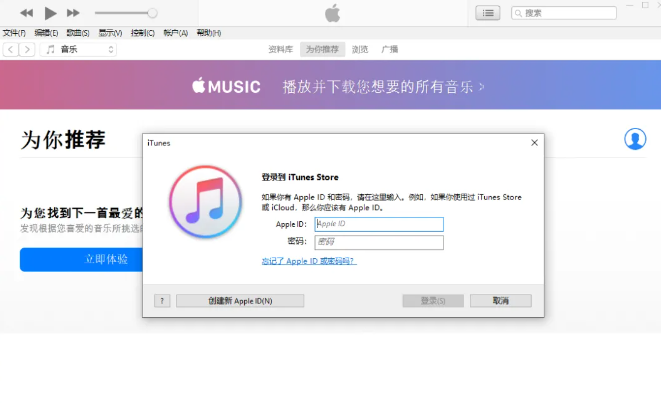661x403 pixels.
Task: Go forward with the right arrow button
Action: (27, 49)
